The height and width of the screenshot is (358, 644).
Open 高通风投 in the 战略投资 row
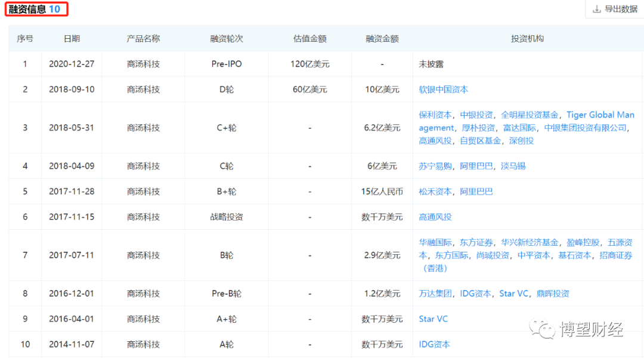[435, 217]
